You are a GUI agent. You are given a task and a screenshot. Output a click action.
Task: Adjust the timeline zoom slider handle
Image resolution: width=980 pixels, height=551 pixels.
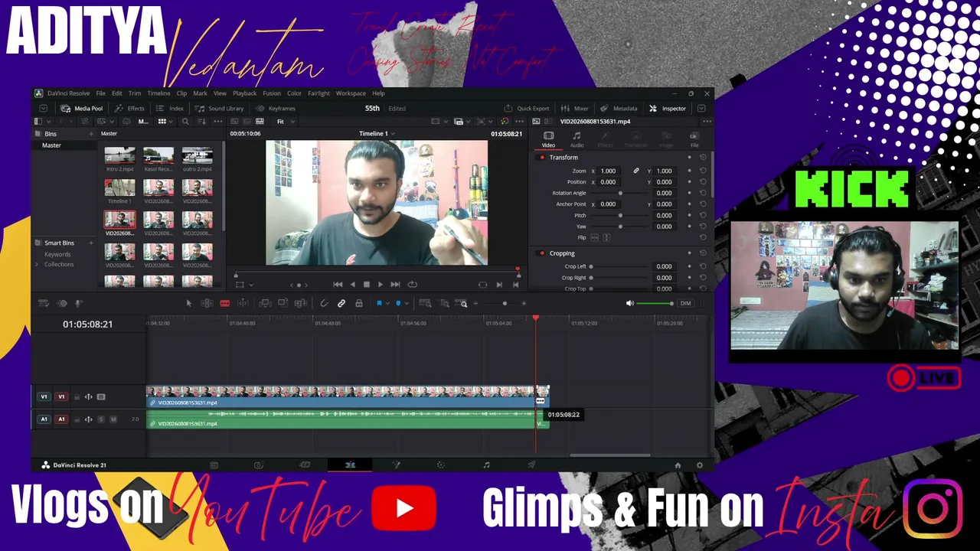pos(505,304)
